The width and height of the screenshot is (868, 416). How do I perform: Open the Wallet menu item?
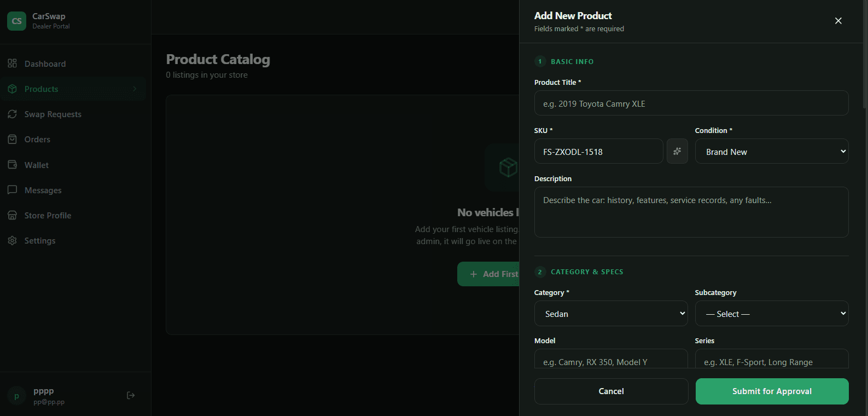click(x=73, y=165)
